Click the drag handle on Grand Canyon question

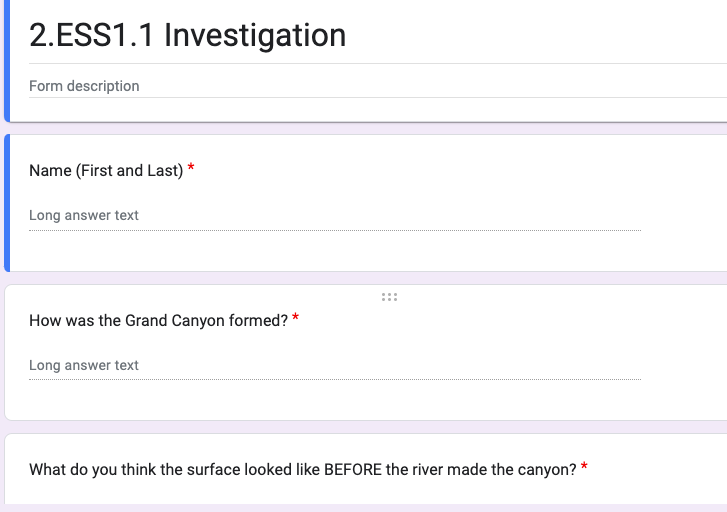coord(389,297)
